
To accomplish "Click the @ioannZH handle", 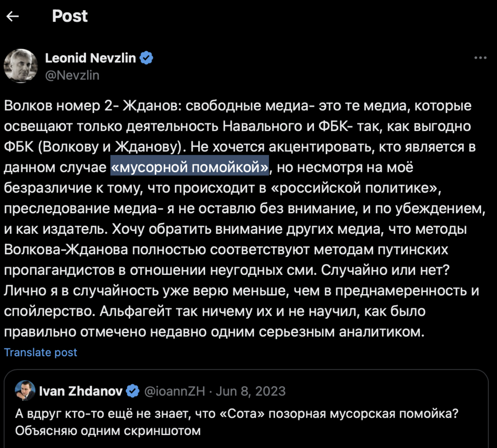I will point(175,391).
